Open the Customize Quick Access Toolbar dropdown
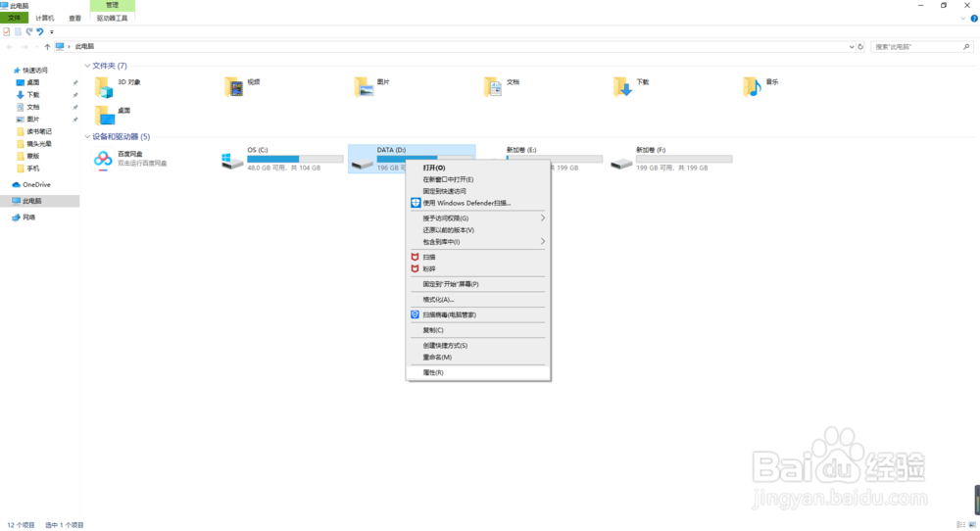This screenshot has height=531, width=980. (52, 32)
